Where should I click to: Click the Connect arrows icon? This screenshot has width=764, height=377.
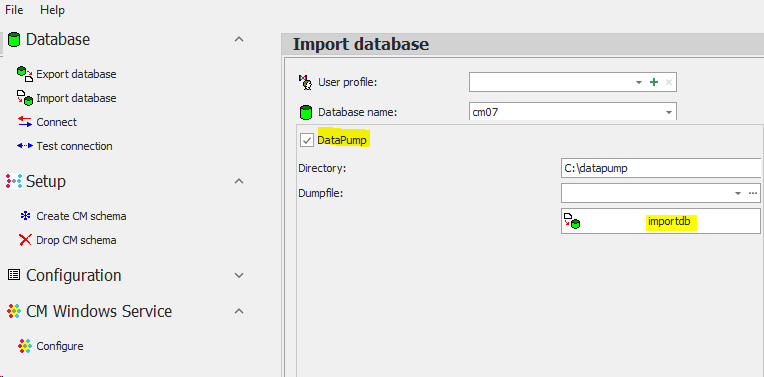tap(25, 122)
